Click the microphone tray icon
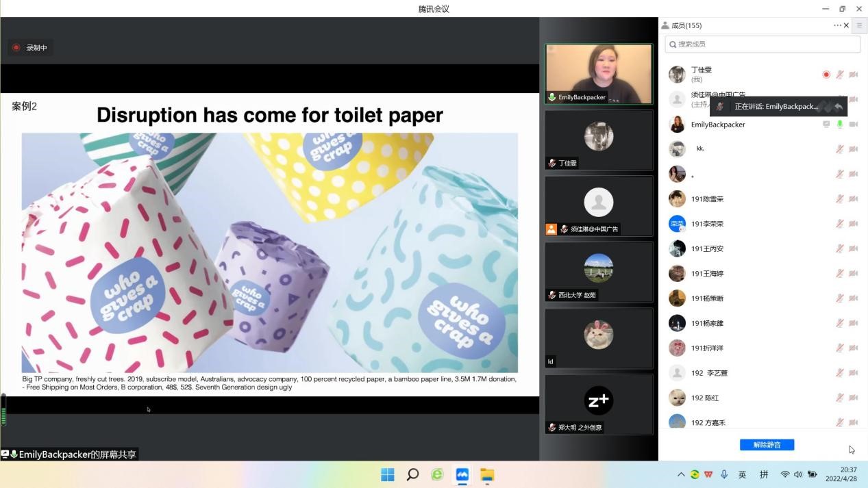868x488 pixels. tap(724, 474)
